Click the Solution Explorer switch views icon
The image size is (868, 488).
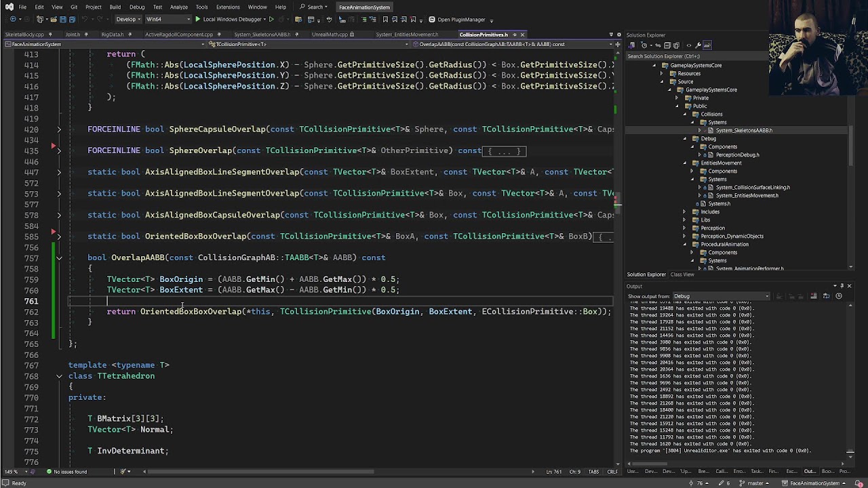click(631, 45)
